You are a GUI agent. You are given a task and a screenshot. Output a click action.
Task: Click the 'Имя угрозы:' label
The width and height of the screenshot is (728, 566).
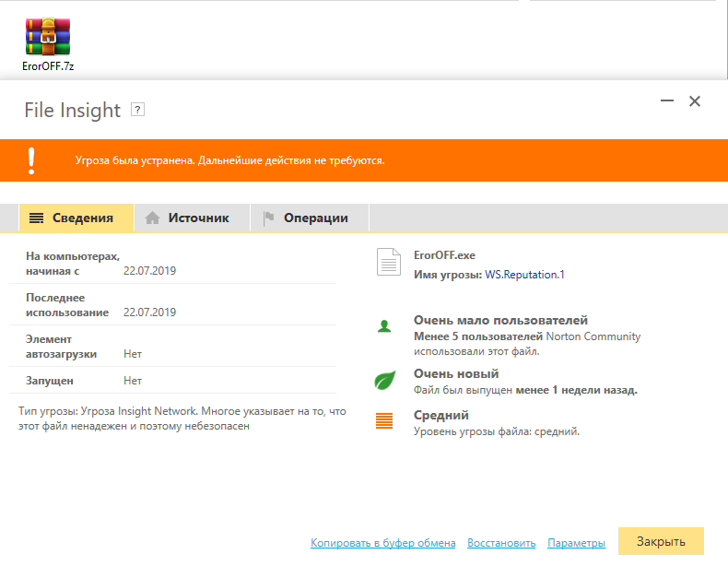[x=448, y=275]
